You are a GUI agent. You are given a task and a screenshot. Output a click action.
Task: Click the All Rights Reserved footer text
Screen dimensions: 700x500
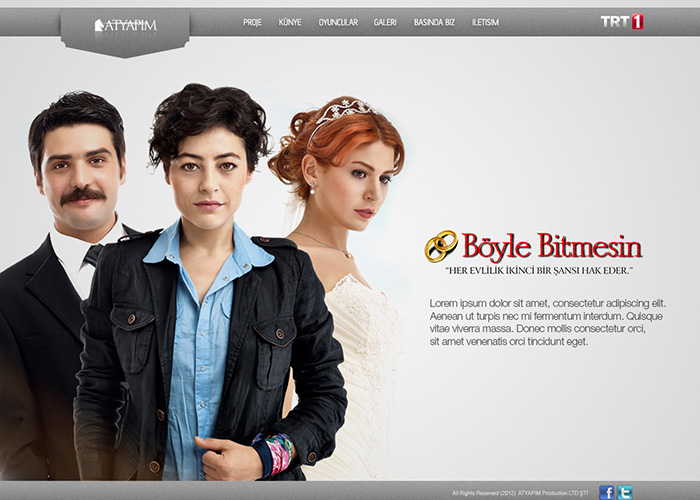520,493
